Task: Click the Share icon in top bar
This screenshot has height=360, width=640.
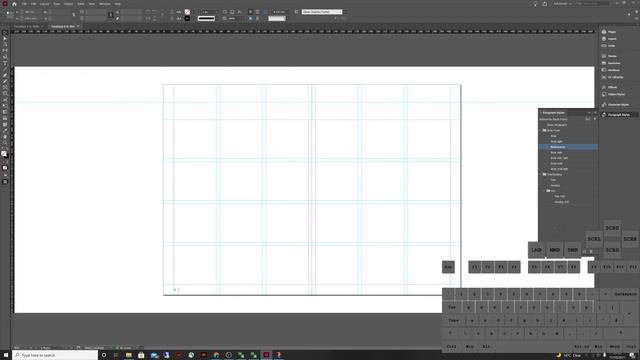Action: pyautogui.click(x=544, y=4)
